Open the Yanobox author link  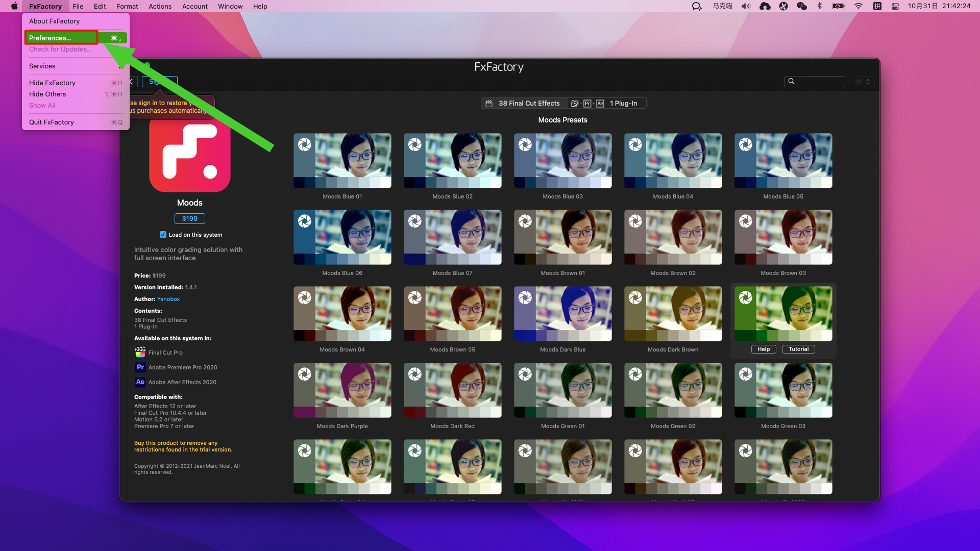[168, 299]
